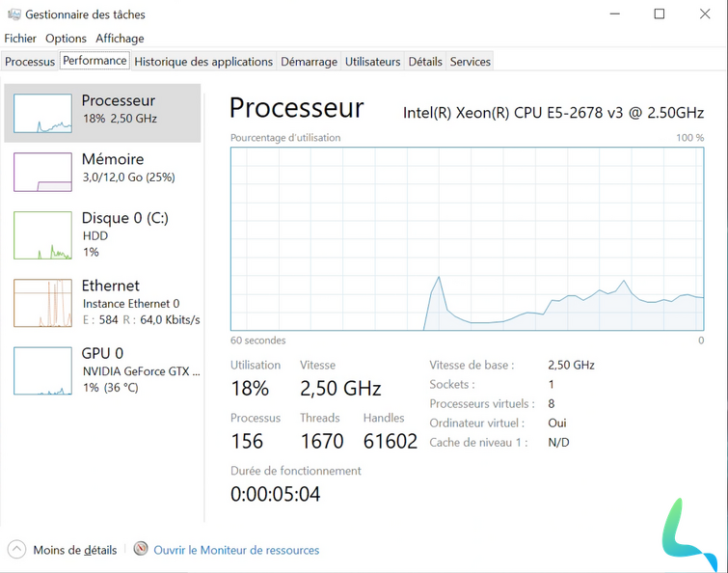The height and width of the screenshot is (573, 728).
Task: Open the Fichier menu
Action: [x=20, y=39]
